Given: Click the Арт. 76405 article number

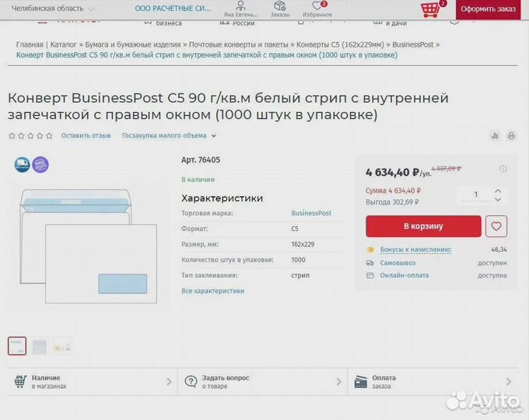Looking at the screenshot, I should (201, 160).
